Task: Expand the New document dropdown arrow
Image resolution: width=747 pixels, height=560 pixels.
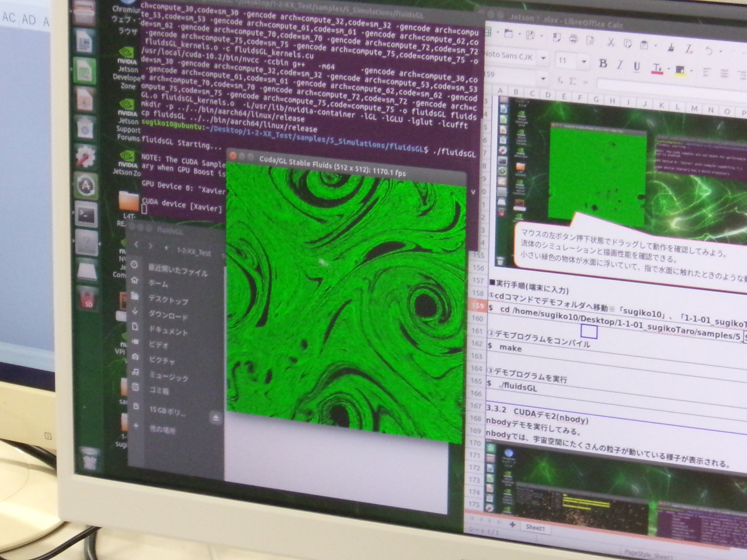Action: 498,33
